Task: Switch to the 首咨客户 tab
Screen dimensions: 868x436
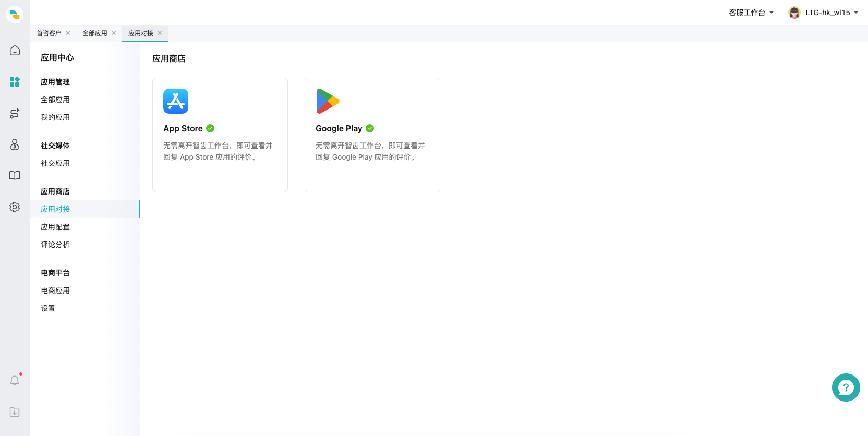Action: [x=49, y=33]
